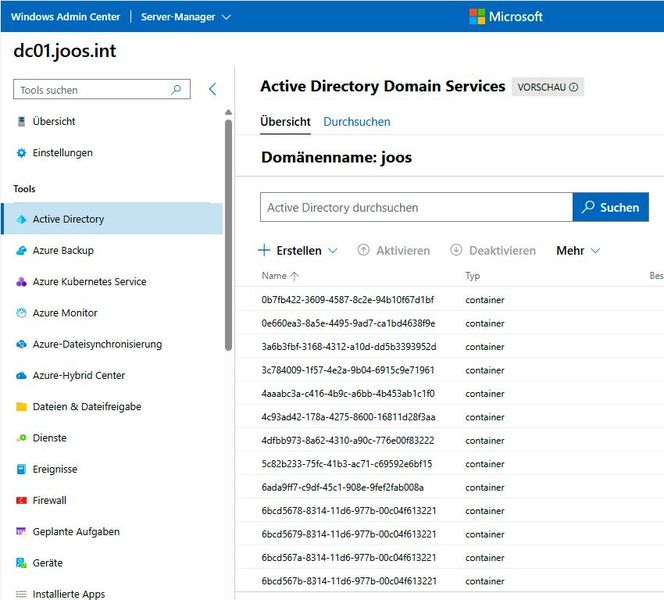Select row 0e660ea3-8a5e-4495-9ad7-ca1bd4638f9e
The image size is (664, 600).
[x=450, y=324]
